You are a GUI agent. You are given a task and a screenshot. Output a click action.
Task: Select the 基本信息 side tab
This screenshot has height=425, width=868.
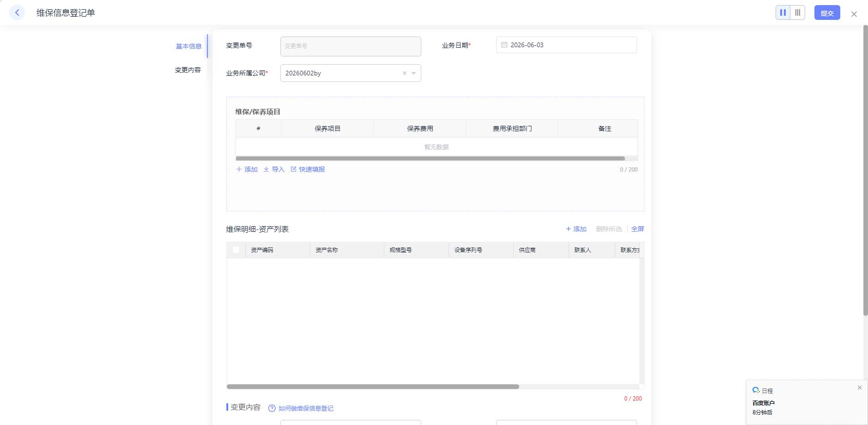(x=188, y=46)
